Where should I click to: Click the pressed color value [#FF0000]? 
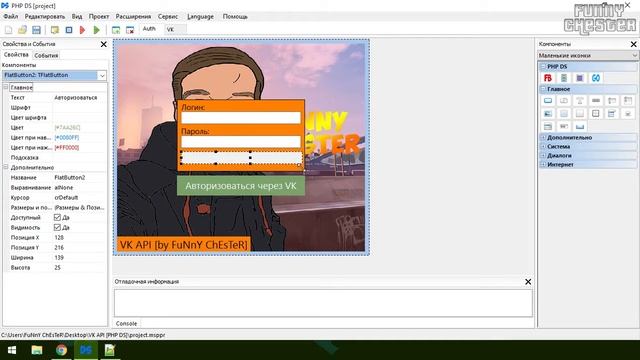(67, 147)
